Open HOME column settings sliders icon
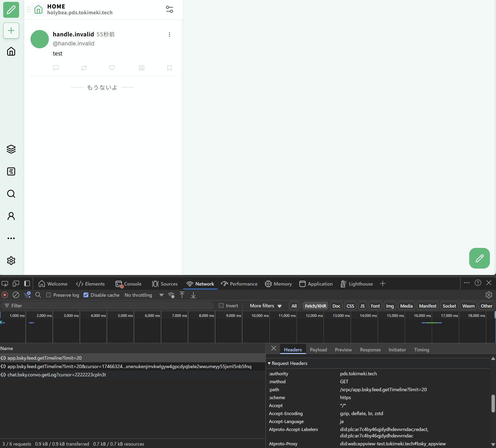This screenshot has width=496, height=448. [x=169, y=9]
